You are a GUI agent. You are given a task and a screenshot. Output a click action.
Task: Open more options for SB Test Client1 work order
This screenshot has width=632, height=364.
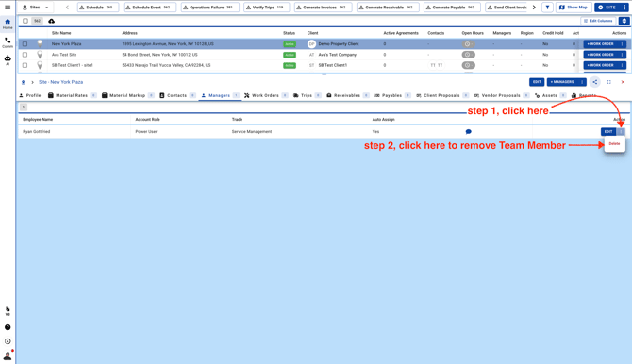(622, 65)
